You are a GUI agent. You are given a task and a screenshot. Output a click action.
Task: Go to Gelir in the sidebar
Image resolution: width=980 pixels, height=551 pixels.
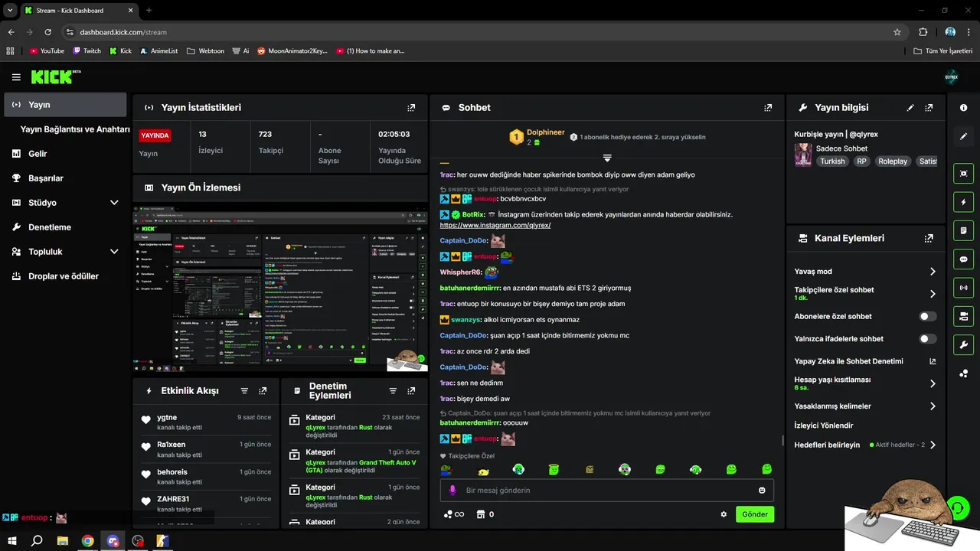click(x=65, y=154)
